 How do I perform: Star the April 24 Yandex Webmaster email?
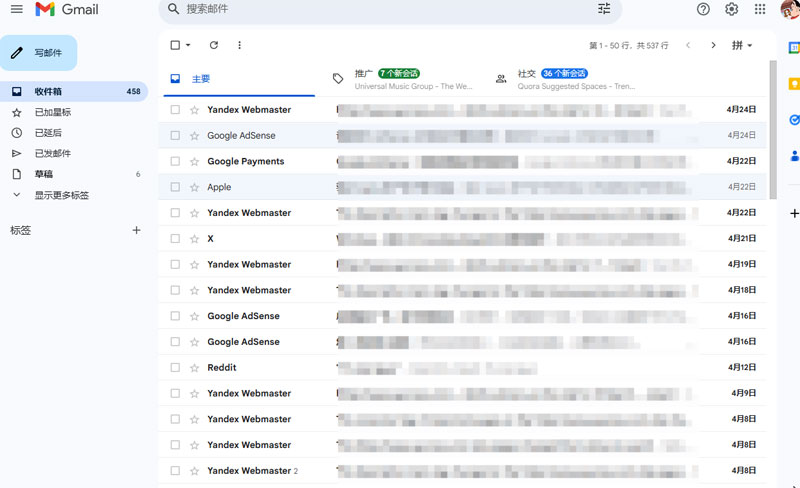pos(194,110)
